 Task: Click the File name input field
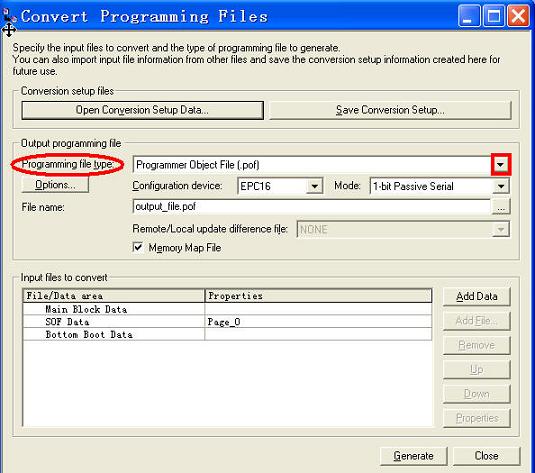[x=312, y=207]
